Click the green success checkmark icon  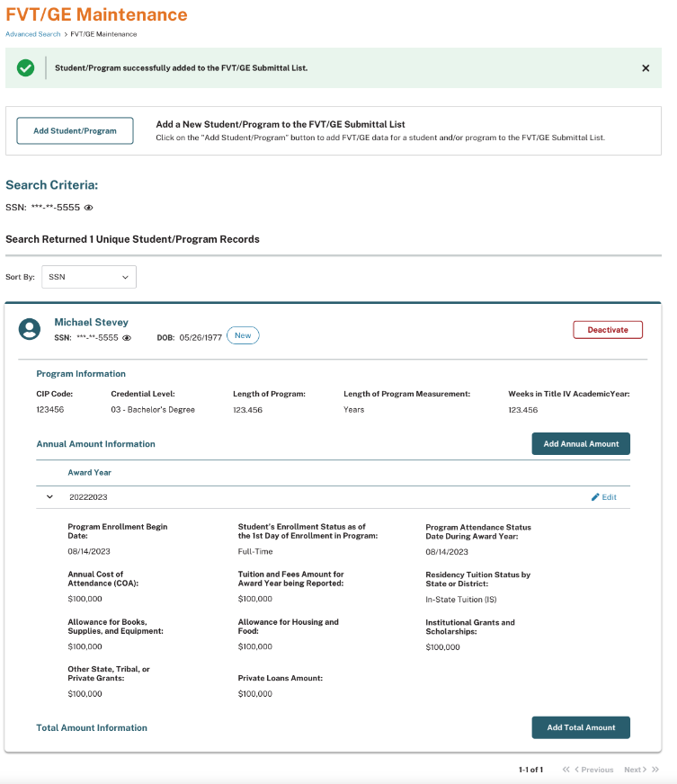coord(26,68)
